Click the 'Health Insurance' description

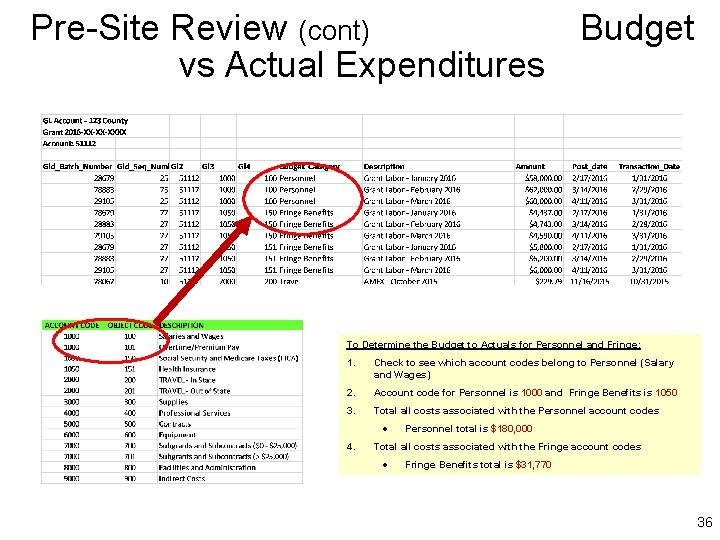[187, 369]
